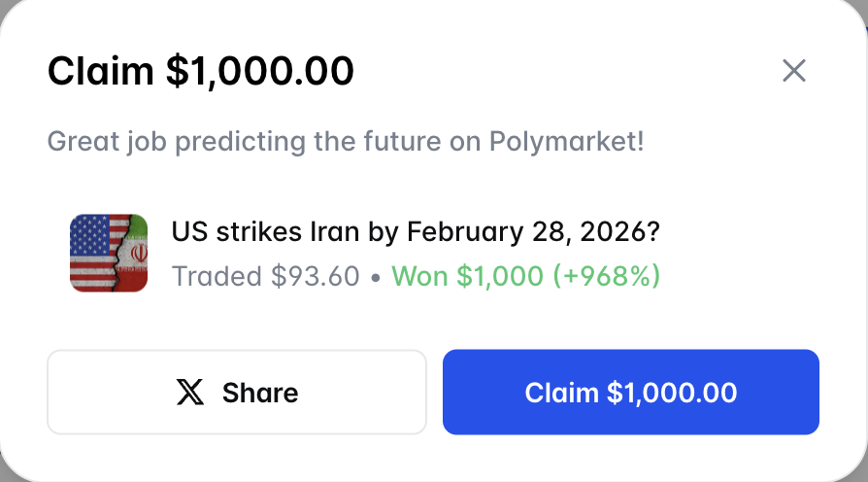Click the "Claim $1,000.00" dialog heading

201,71
